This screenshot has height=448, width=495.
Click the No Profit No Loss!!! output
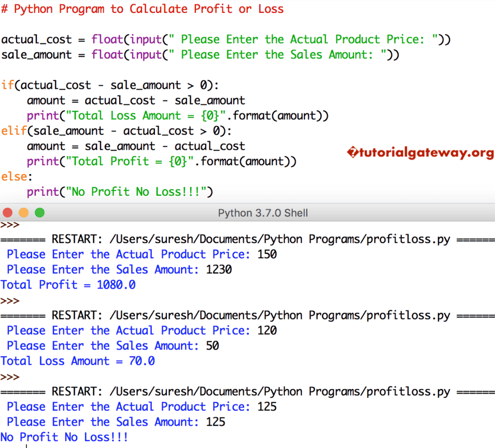coord(65,437)
